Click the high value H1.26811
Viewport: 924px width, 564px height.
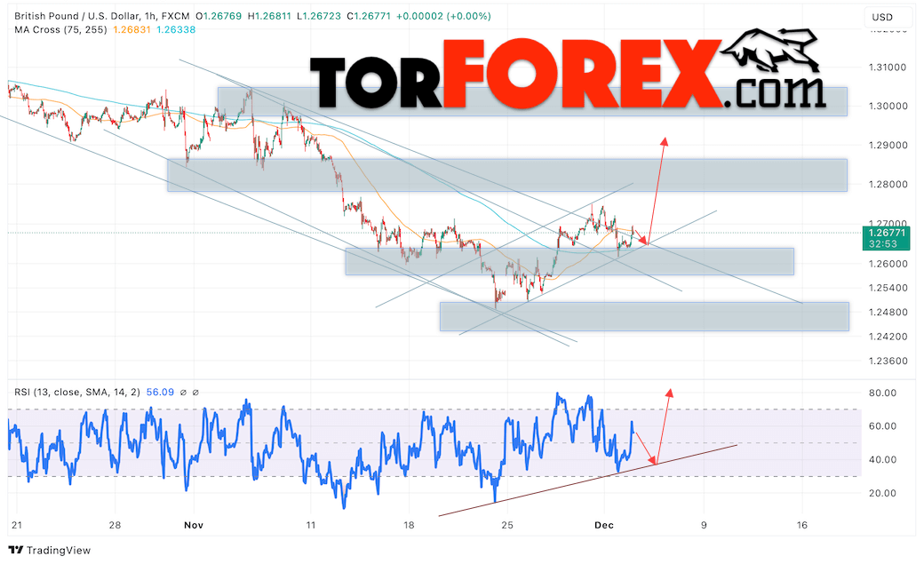point(269,17)
